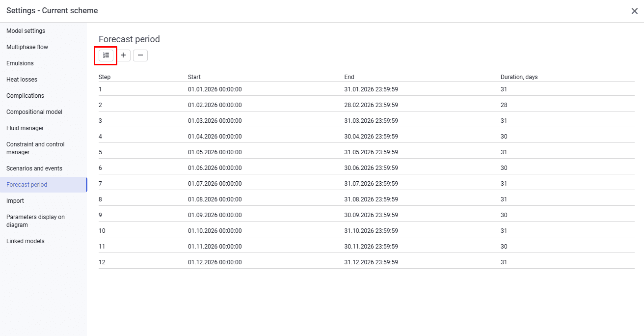Click the End column header
644x336 pixels.
pos(349,77)
